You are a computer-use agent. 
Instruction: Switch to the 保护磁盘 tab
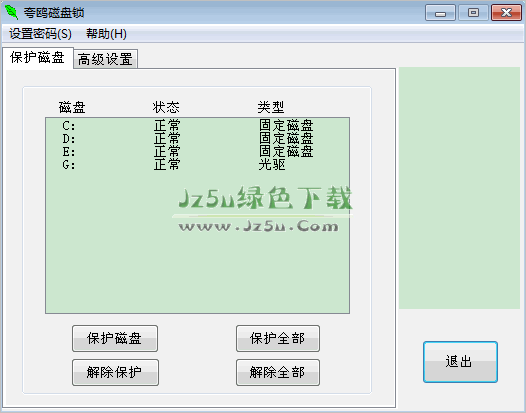point(38,58)
